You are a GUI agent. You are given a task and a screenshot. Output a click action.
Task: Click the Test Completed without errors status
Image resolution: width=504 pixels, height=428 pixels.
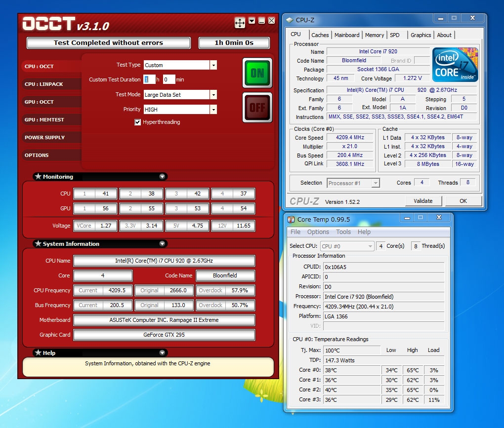[109, 43]
